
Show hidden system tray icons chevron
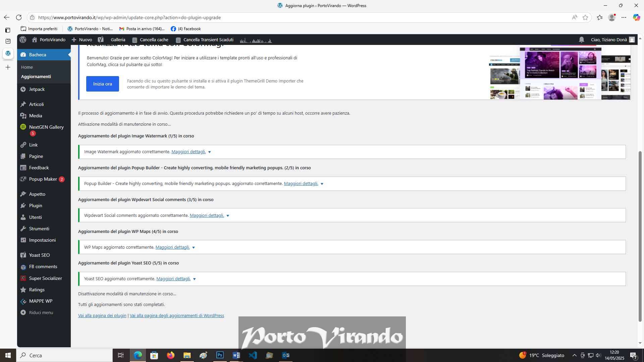click(x=574, y=355)
